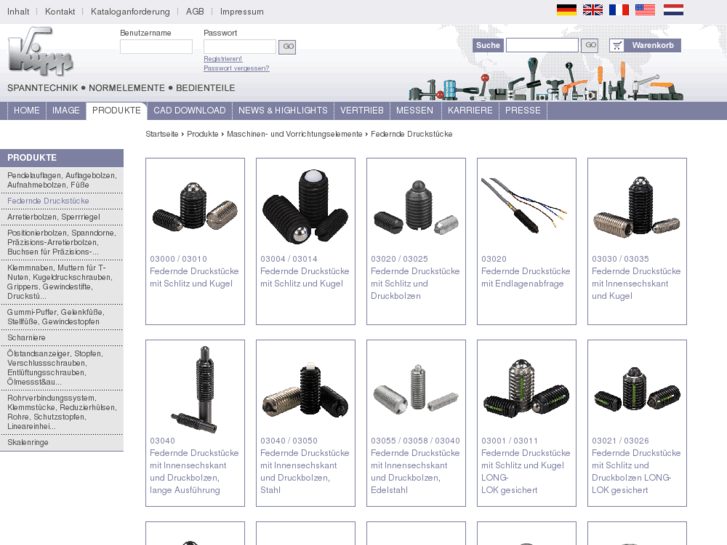727x545 pixels.
Task: Click the GO button next to Passwort
Action: click(x=287, y=46)
